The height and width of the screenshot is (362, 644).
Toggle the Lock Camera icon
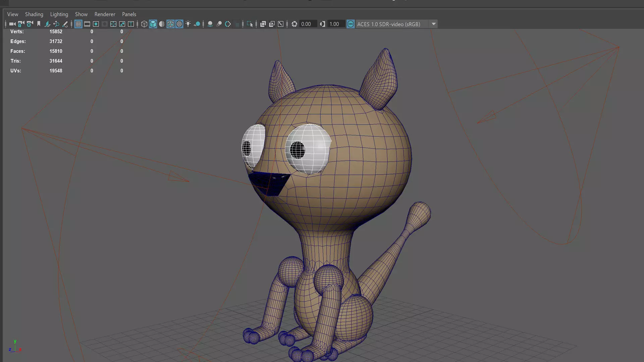pyautogui.click(x=21, y=24)
